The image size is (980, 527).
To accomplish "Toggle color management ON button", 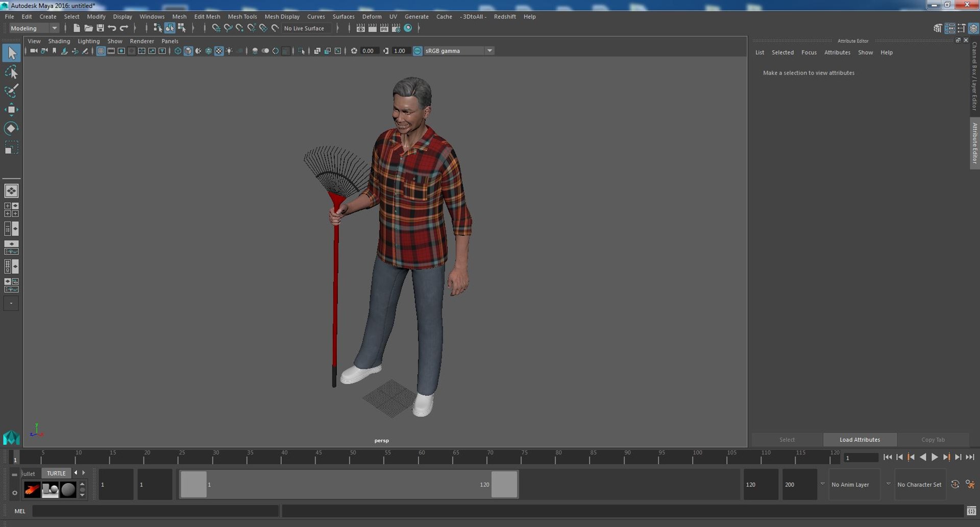I will [418, 51].
